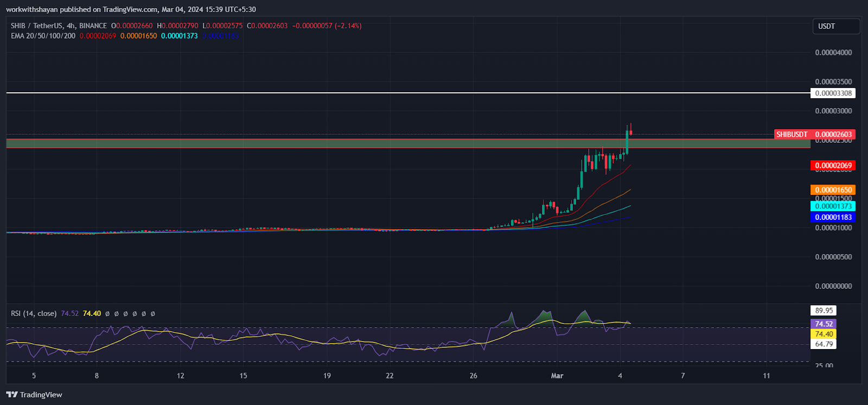
Task: Click the yellow 74.40 RSI axis label
Action: pos(824,334)
